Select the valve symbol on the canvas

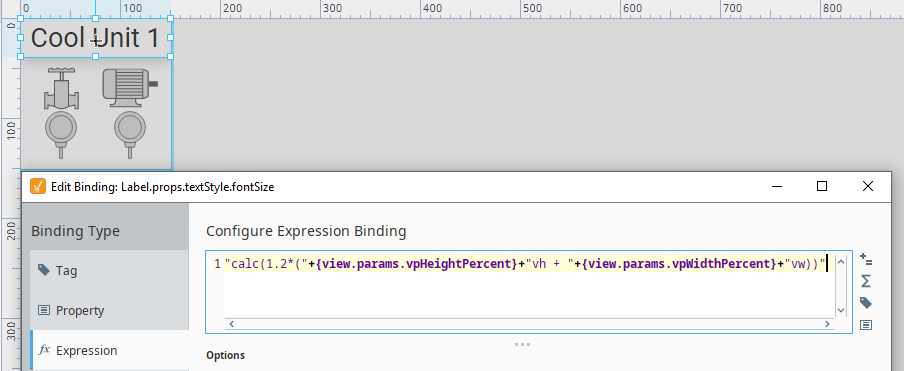61,88
